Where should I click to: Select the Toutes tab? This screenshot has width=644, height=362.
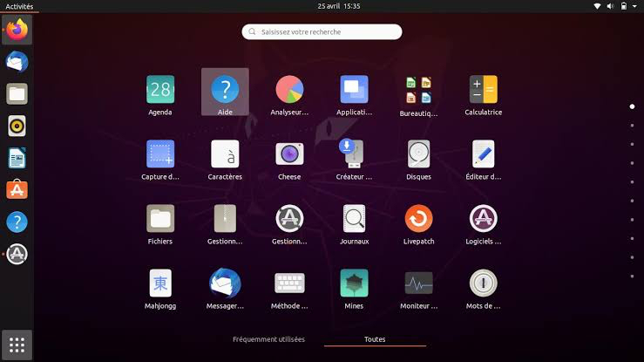pyautogui.click(x=375, y=339)
